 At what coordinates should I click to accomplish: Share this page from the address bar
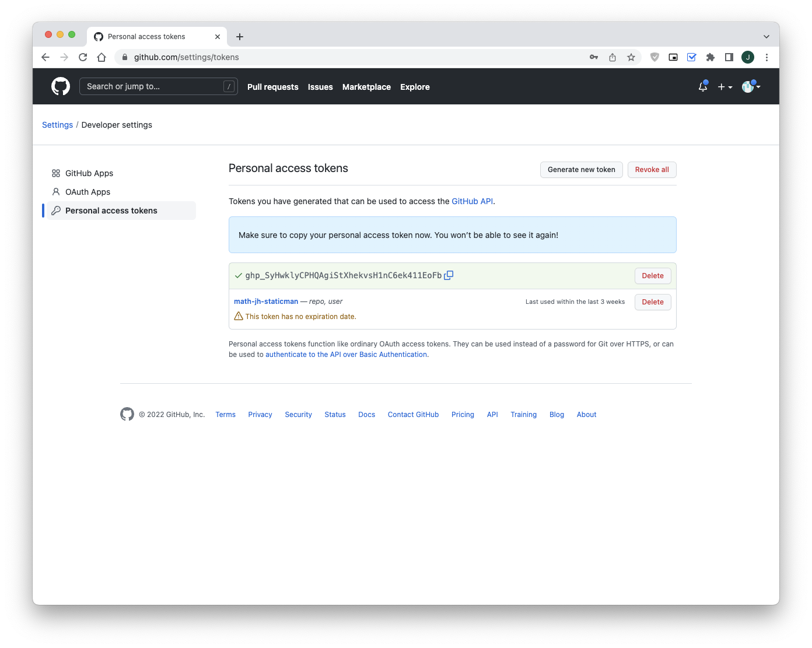click(612, 57)
